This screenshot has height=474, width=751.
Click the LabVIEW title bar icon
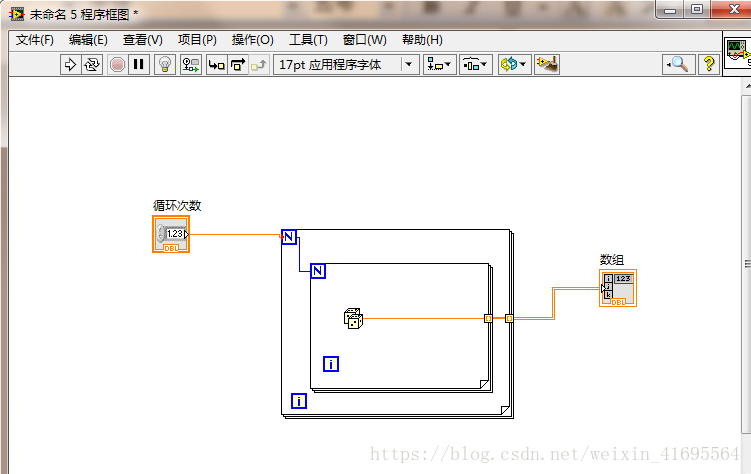pyautogui.click(x=17, y=14)
